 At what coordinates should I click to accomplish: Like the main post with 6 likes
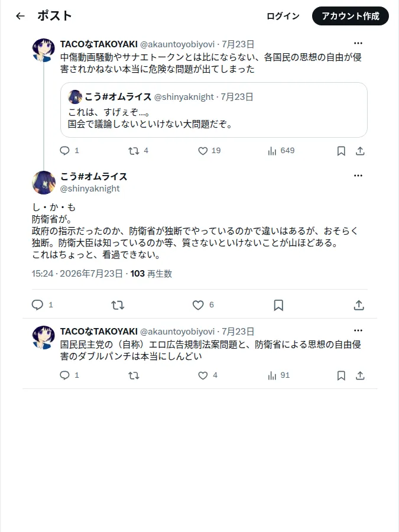pos(198,305)
